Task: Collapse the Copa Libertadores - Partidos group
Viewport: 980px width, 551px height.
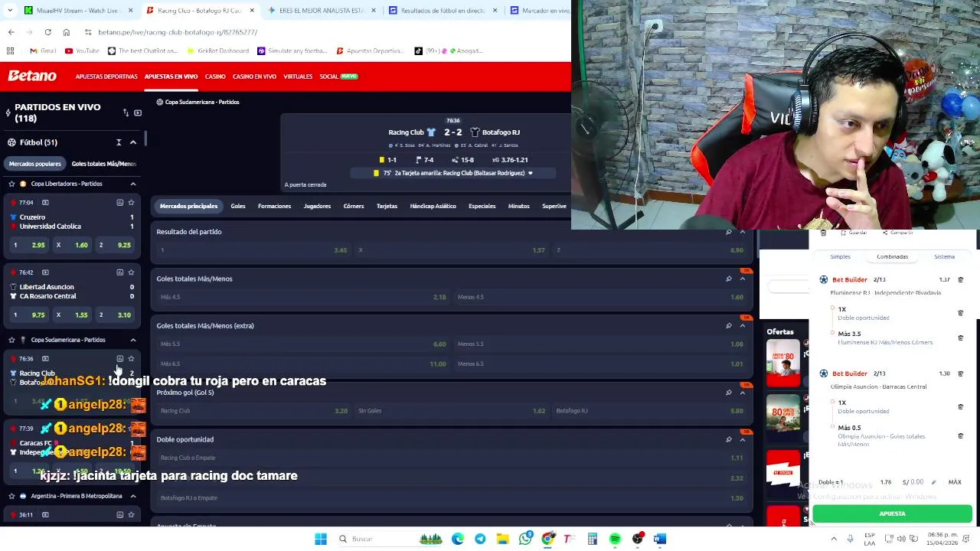Action: [132, 184]
